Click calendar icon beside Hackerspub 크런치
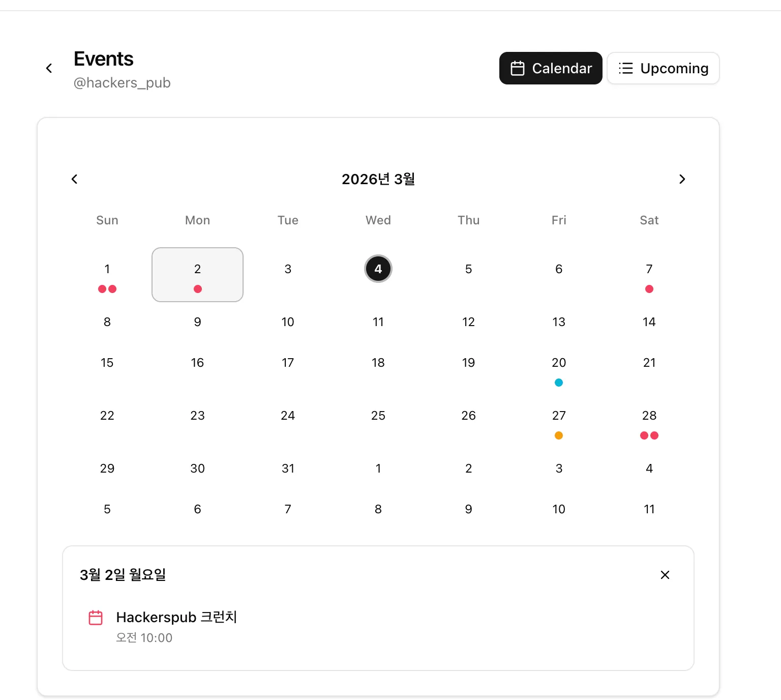This screenshot has width=781, height=700. [x=96, y=618]
